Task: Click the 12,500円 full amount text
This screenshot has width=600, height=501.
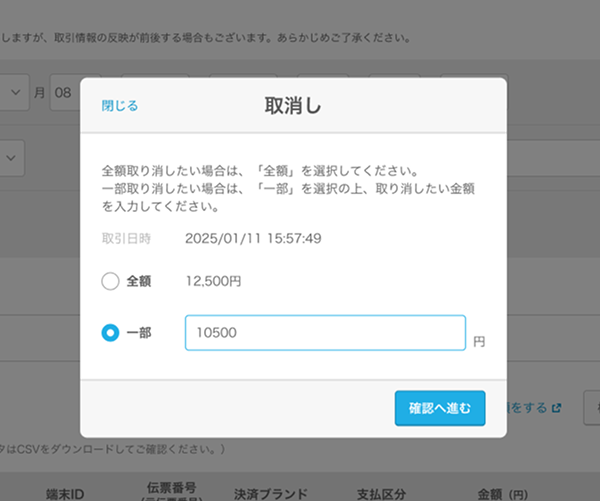Action: point(213,282)
